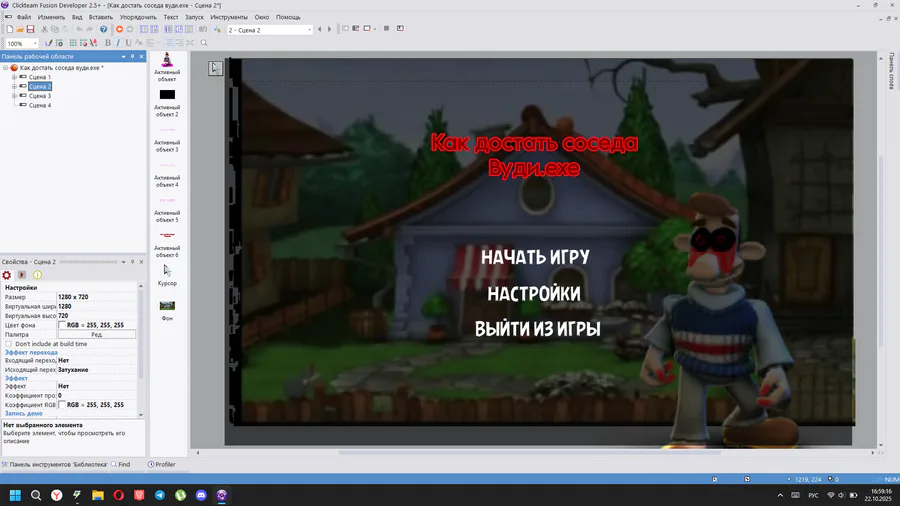The image size is (900, 506).
Task: Click the Ред. palette edit button
Action: [x=96, y=334]
